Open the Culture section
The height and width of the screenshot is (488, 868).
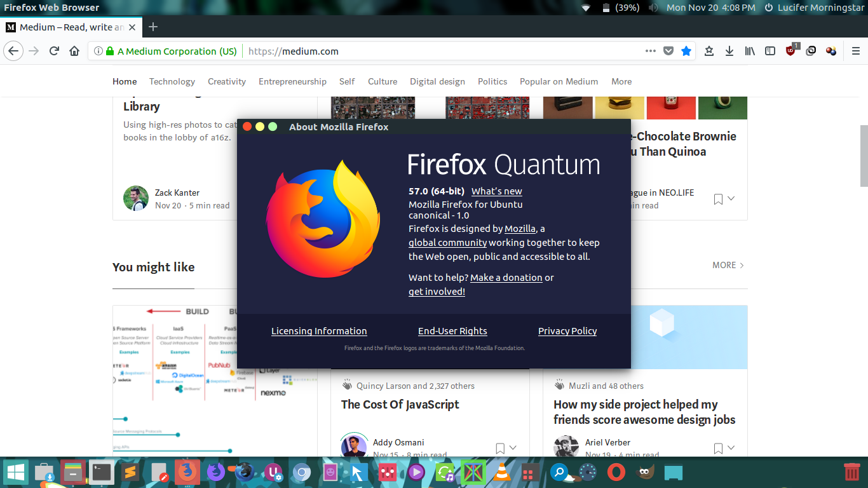(383, 81)
